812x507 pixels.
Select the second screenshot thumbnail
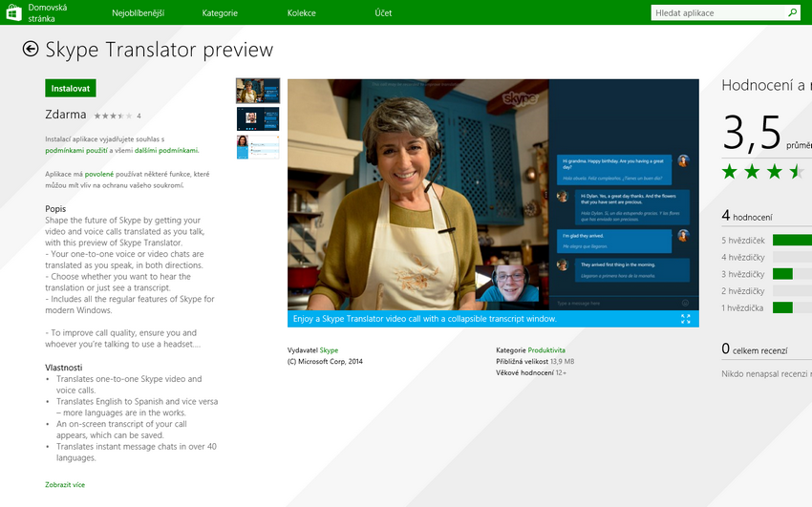tap(257, 118)
